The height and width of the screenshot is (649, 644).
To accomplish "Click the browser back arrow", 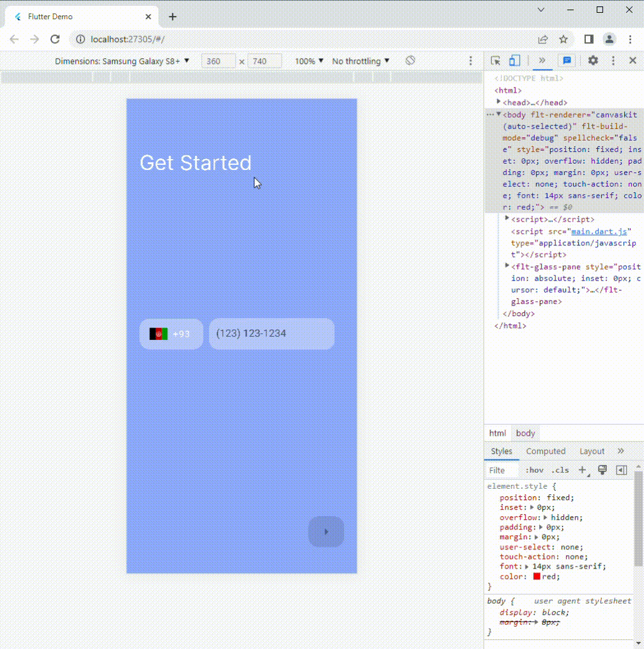I will (14, 40).
